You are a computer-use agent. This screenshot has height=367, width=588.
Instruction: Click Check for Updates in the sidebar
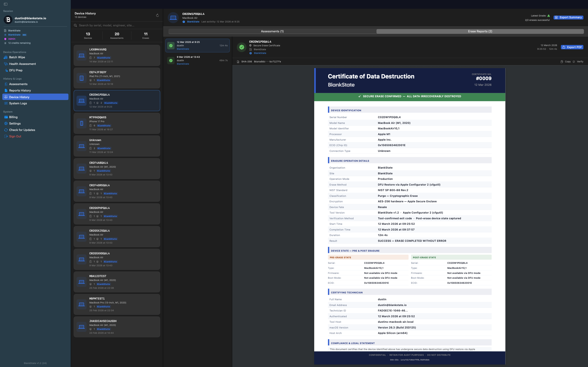pyautogui.click(x=22, y=130)
